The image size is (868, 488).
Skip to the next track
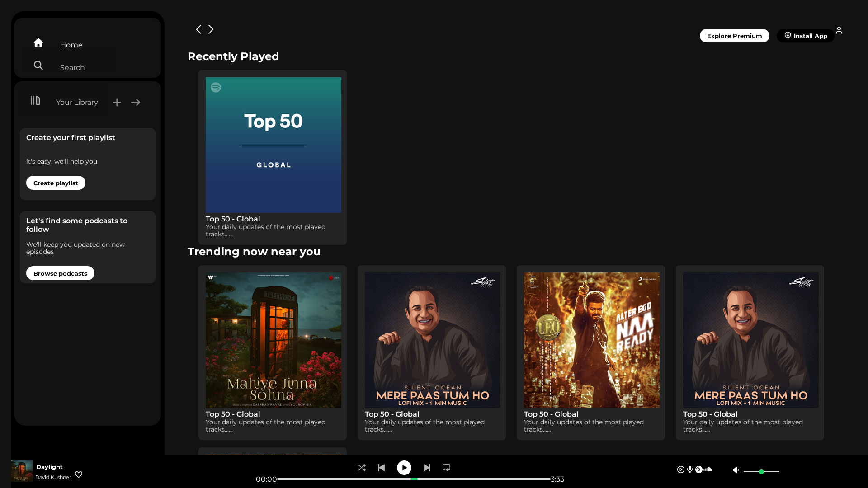coord(427,468)
